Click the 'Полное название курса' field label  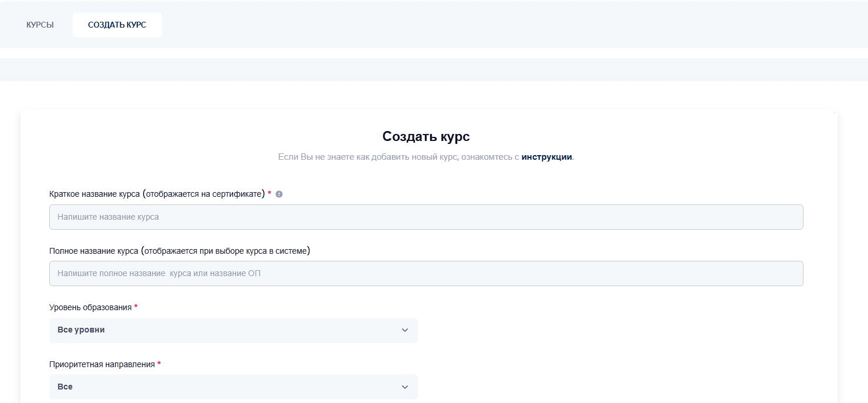[x=179, y=251]
